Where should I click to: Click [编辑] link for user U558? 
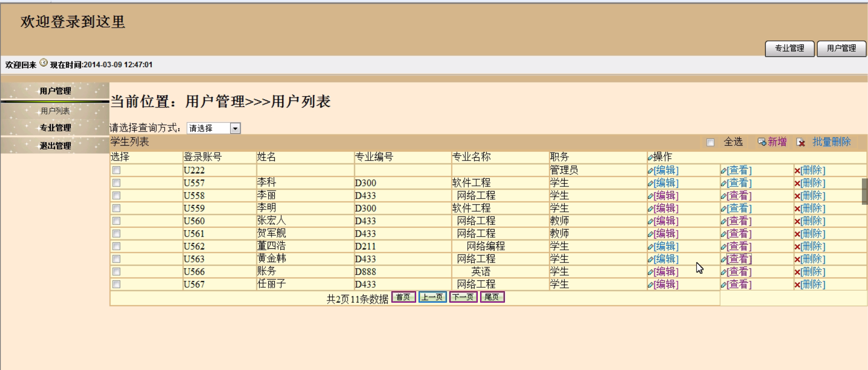[x=666, y=196]
